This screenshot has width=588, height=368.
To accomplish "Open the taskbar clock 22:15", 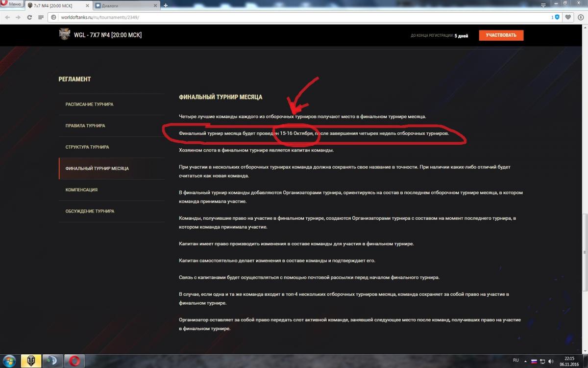I will [569, 361].
